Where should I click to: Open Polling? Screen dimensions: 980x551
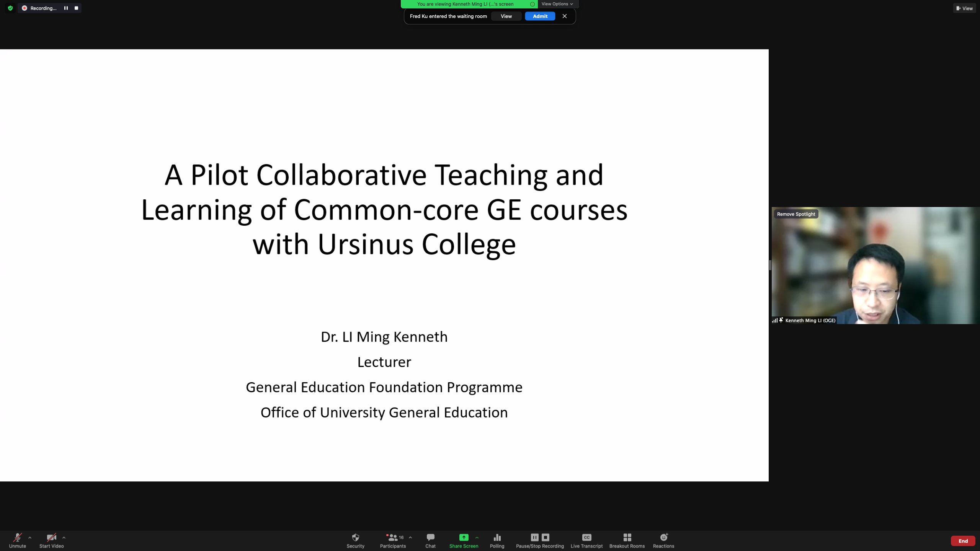[497, 541]
